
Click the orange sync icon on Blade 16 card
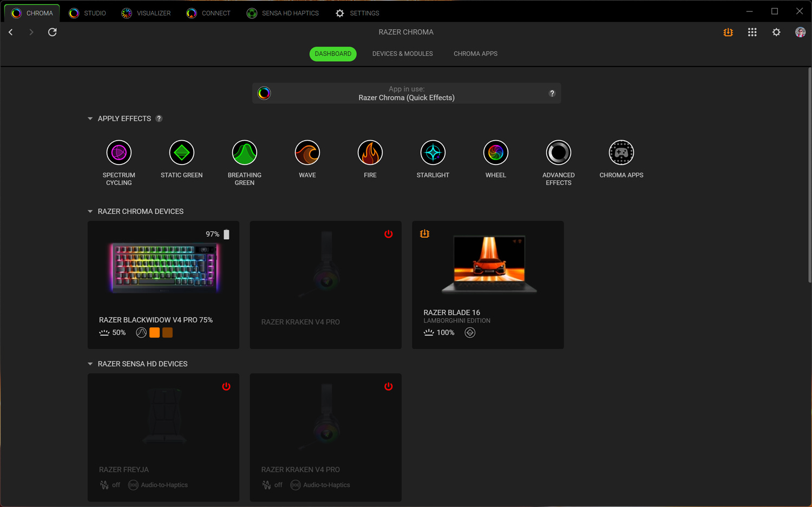pos(424,234)
